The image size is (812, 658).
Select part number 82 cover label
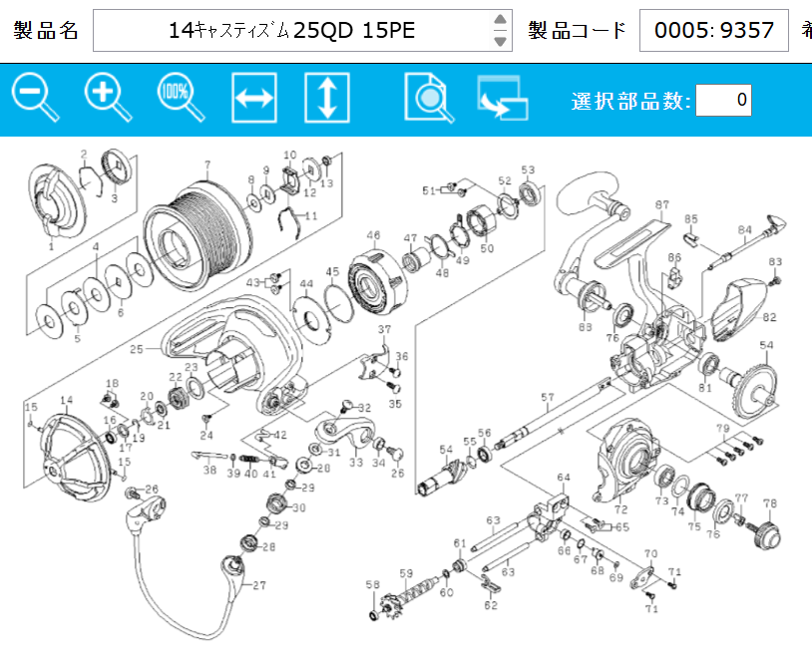tap(769, 317)
